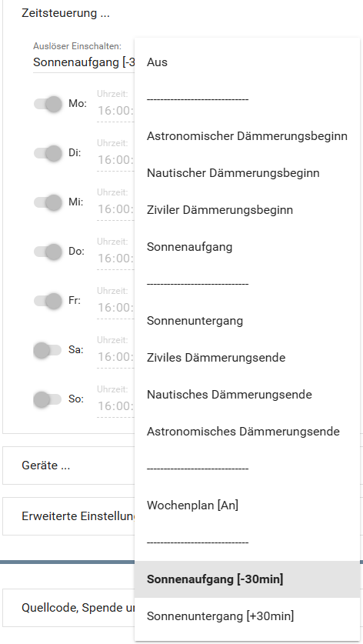Choose Wochenplan [An] option

click(x=247, y=506)
